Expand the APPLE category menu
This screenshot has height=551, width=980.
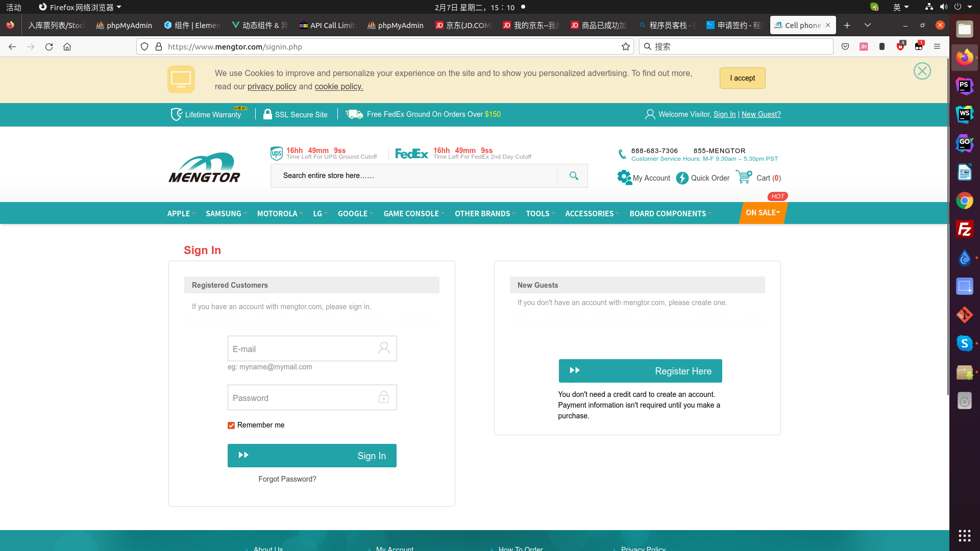(181, 213)
